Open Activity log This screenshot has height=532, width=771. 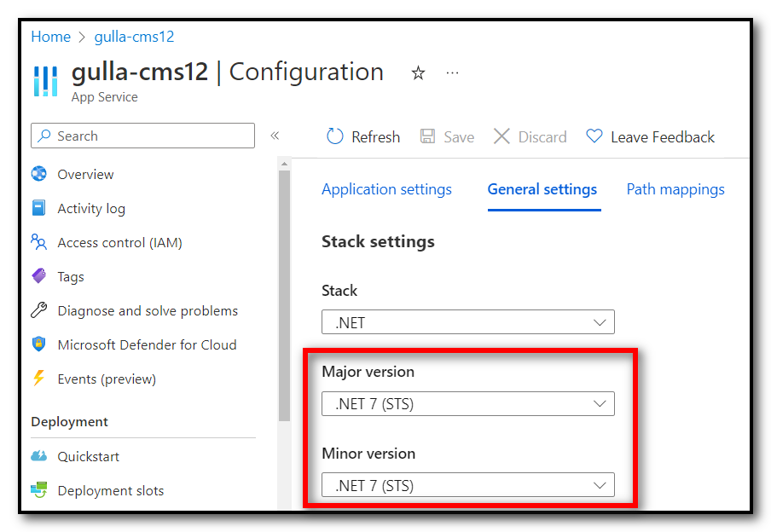point(91,209)
